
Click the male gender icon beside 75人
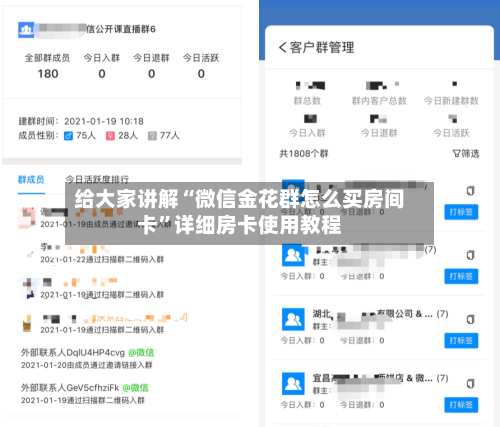tap(68, 136)
